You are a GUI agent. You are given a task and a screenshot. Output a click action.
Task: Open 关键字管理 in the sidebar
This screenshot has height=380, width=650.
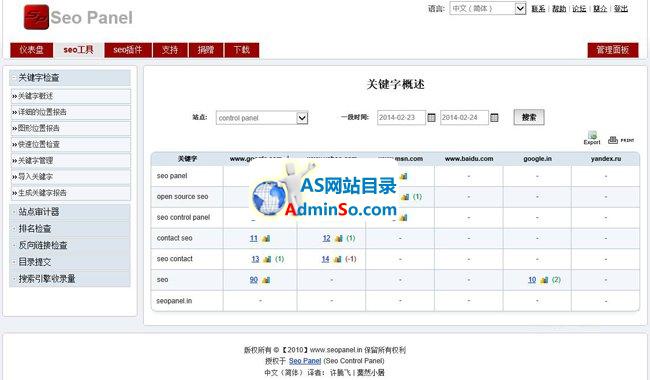tap(70, 161)
